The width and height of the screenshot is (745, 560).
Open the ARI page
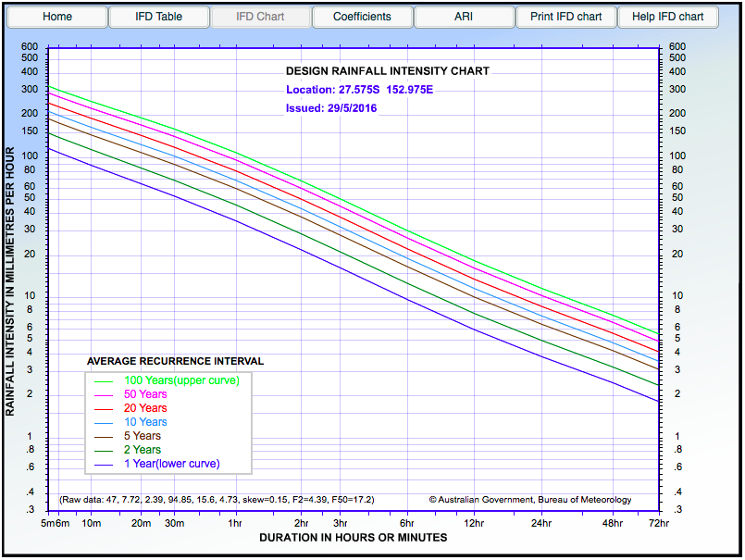point(464,16)
